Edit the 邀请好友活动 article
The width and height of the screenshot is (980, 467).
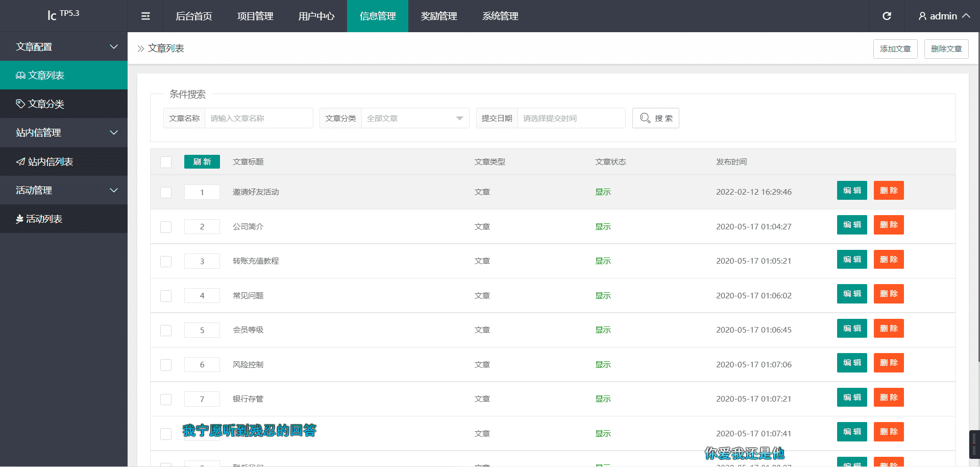[x=852, y=191]
